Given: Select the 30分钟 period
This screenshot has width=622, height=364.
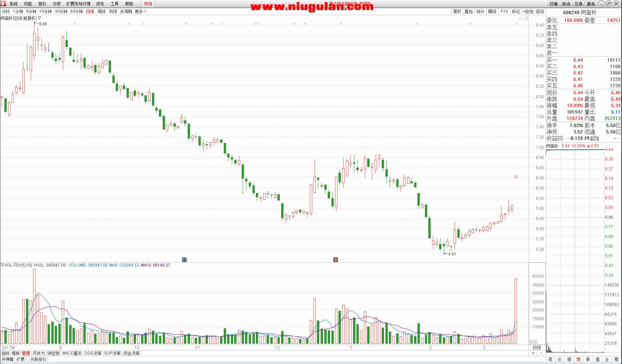Looking at the screenshot, I should [x=61, y=11].
